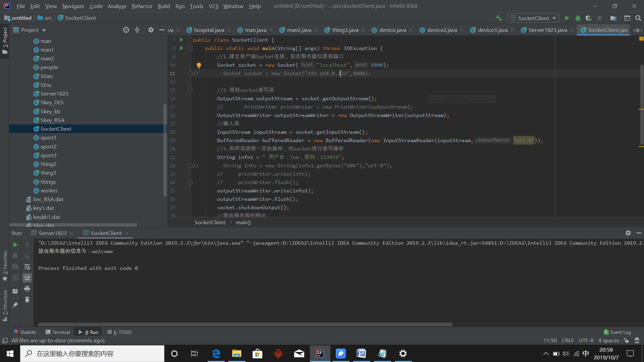644x362 pixels.
Task: Open Statistic tool window
Action: pyautogui.click(x=25, y=332)
